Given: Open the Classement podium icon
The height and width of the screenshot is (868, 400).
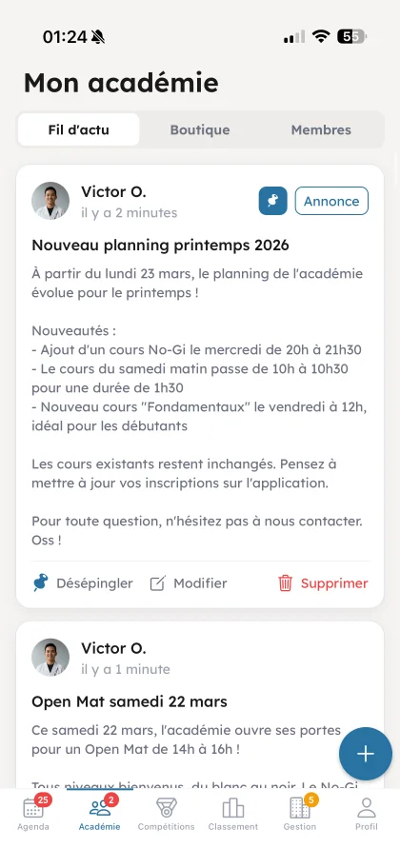Looking at the screenshot, I should coord(233,808).
